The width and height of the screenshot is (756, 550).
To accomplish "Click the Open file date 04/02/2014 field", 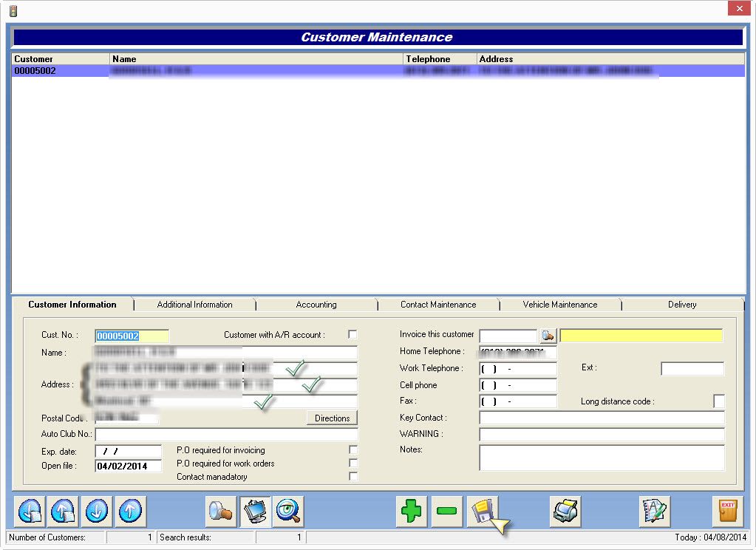I will click(129, 466).
